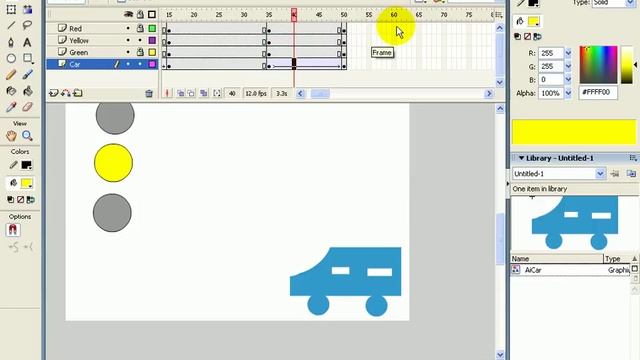The height and width of the screenshot is (360, 640).
Task: Click No Color icon in toolbox
Action: pyautogui.click(x=20, y=200)
